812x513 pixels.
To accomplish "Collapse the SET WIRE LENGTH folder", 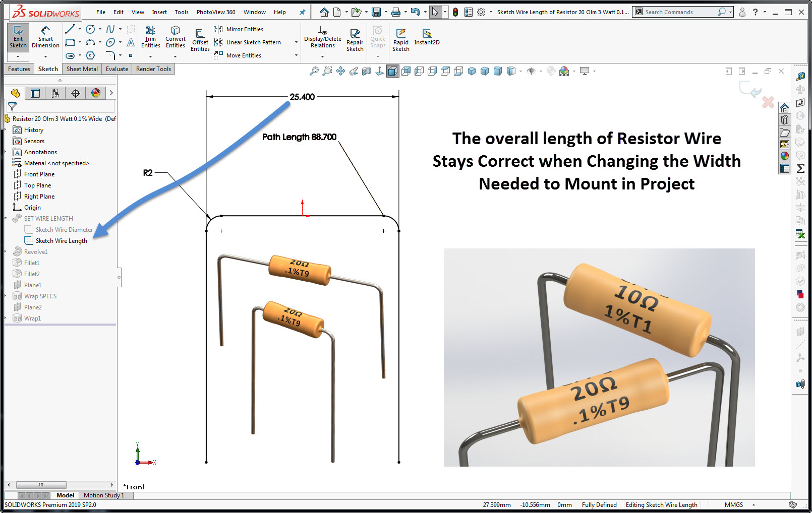I will [6, 219].
